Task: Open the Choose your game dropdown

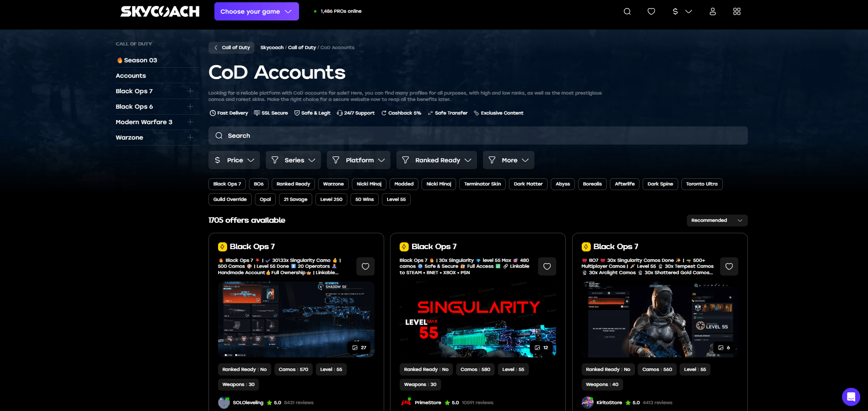Action: point(256,11)
